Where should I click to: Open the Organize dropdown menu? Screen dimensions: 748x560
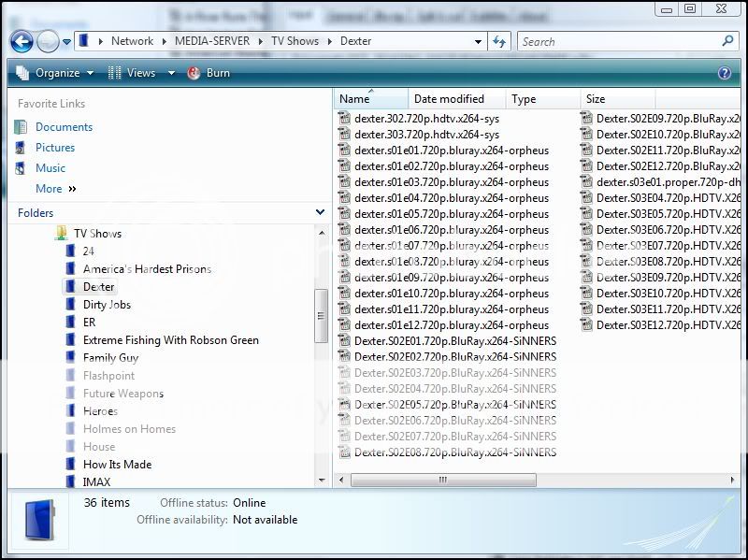click(x=55, y=73)
